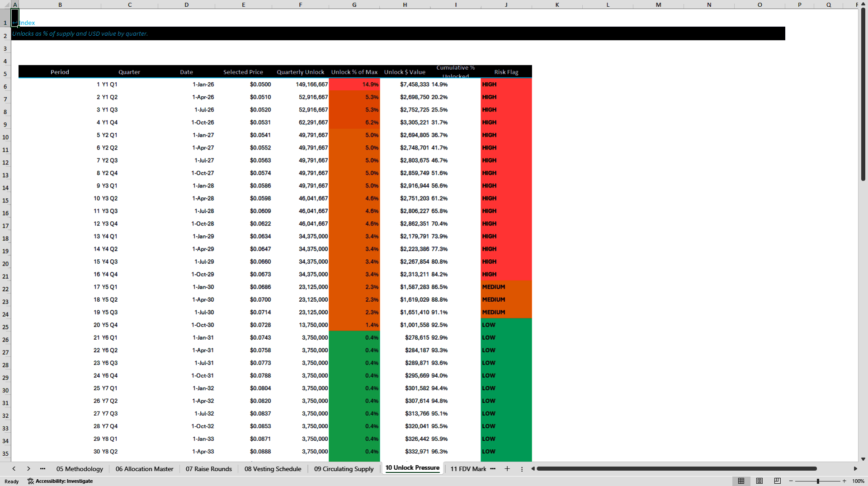868x486 pixels.
Task: Click the 13,750,000 quarterly unlock cell
Action: pos(301,325)
